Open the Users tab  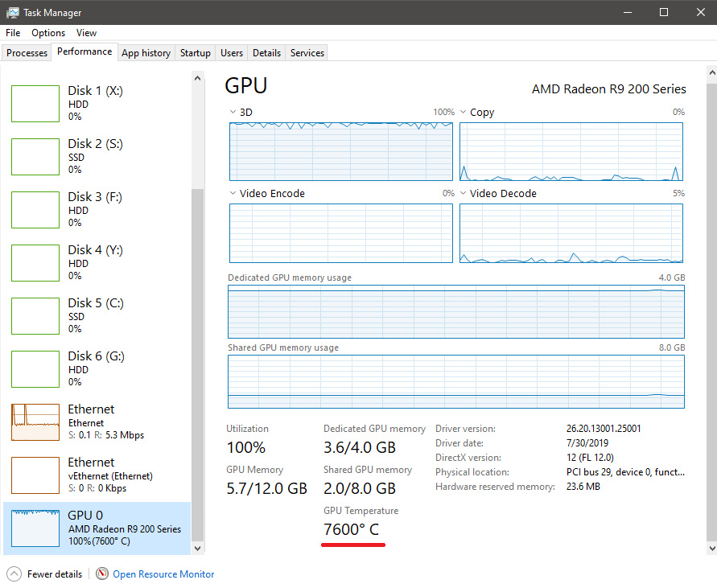[232, 53]
